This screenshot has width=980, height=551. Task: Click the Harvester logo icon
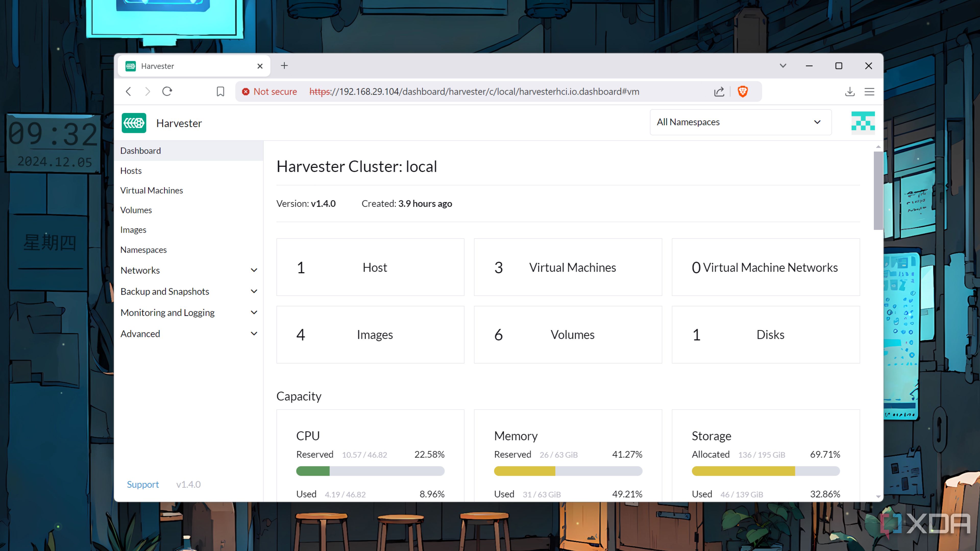134,123
